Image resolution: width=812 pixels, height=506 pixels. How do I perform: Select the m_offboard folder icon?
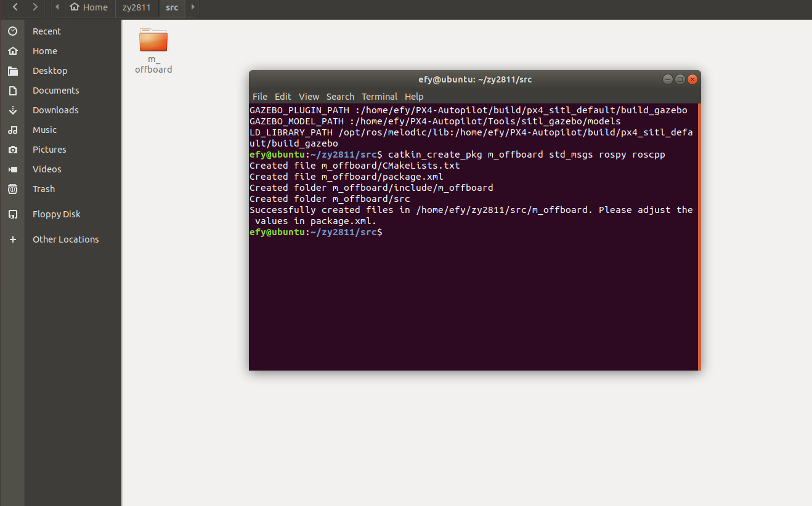(x=153, y=40)
